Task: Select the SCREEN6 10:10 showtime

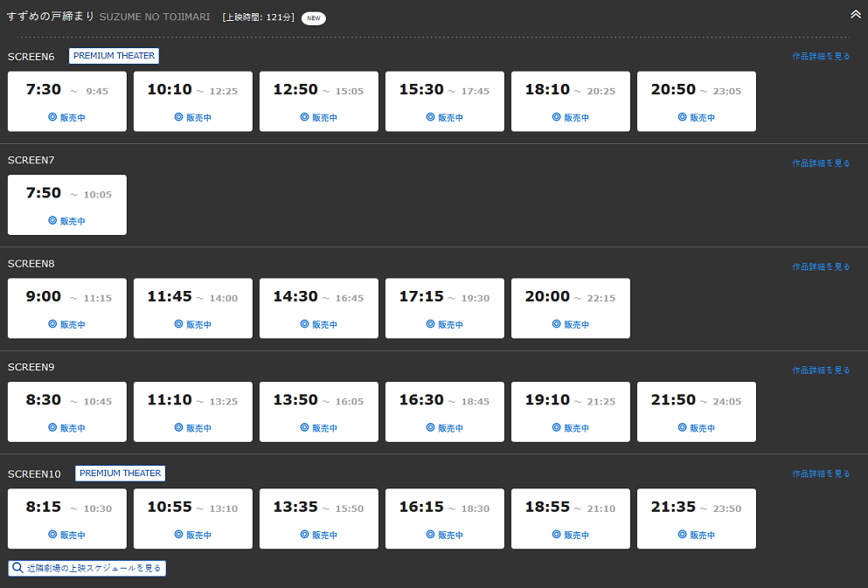Action: [x=193, y=101]
